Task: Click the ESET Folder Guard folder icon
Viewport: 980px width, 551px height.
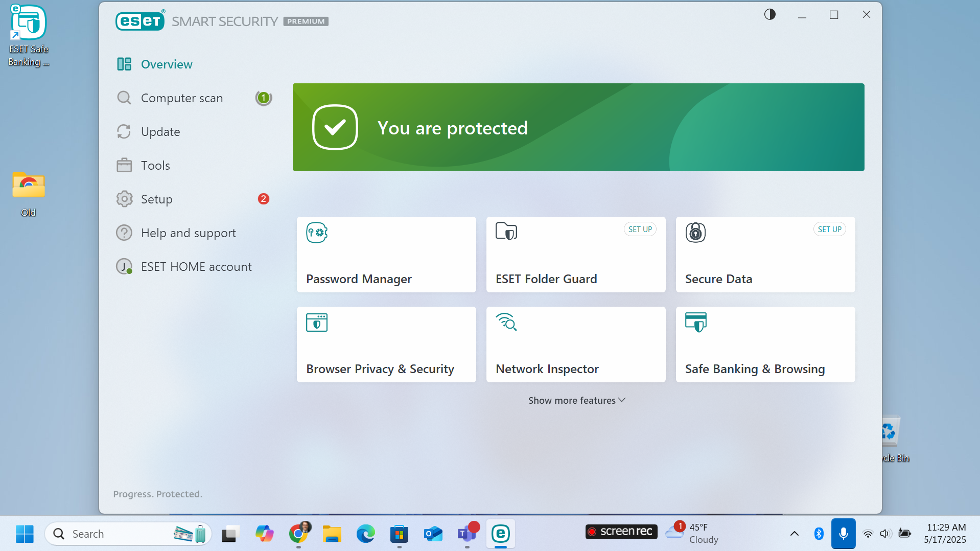Action: tap(506, 232)
